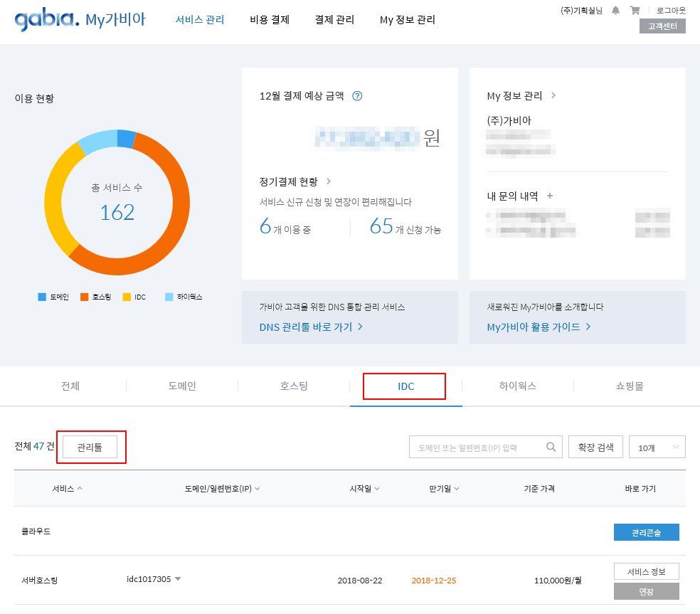Sort by 도메인/일련번호(IP) column
Image resolution: width=700 pixels, height=614 pixels.
(223, 489)
